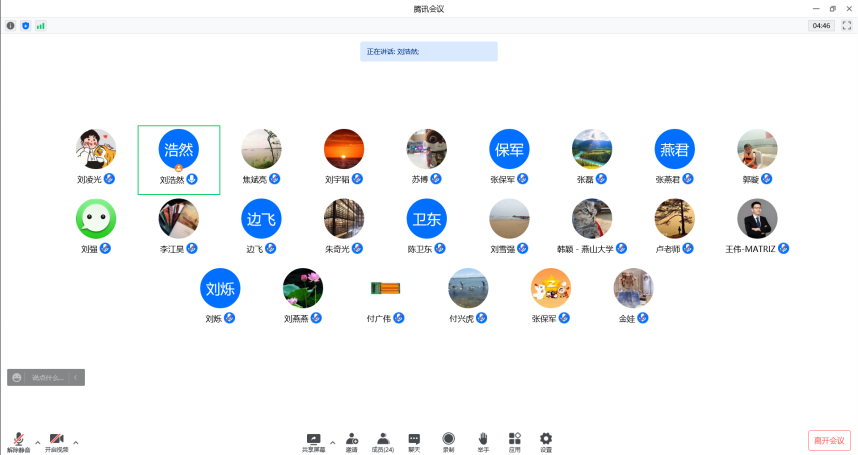858x455 pixels.
Task: Open Settings (设置) gear
Action: point(546,439)
